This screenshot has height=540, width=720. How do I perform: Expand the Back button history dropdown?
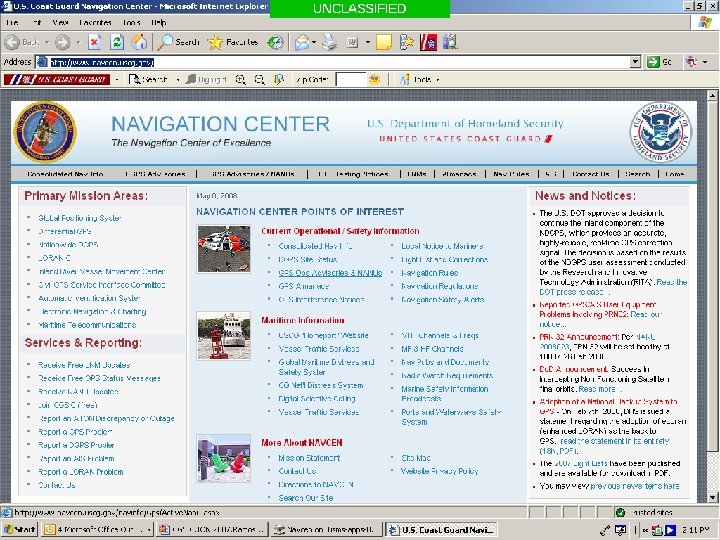(x=47, y=42)
